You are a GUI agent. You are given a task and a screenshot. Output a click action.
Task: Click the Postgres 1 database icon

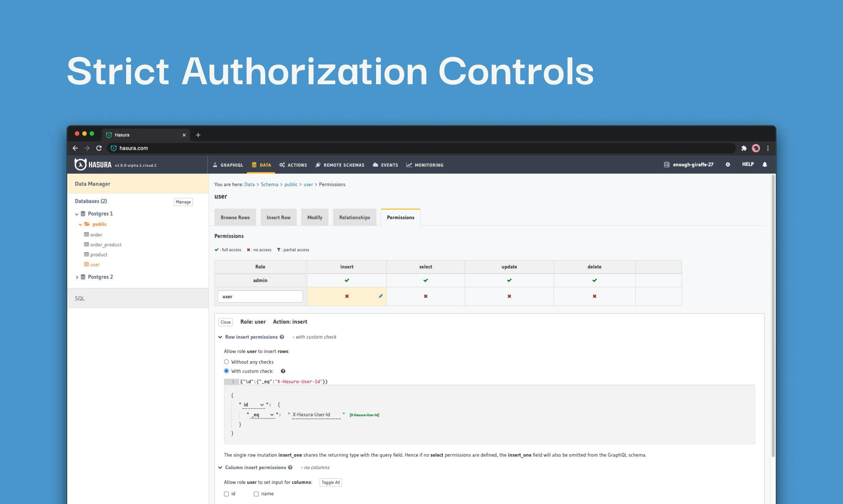coord(83,214)
